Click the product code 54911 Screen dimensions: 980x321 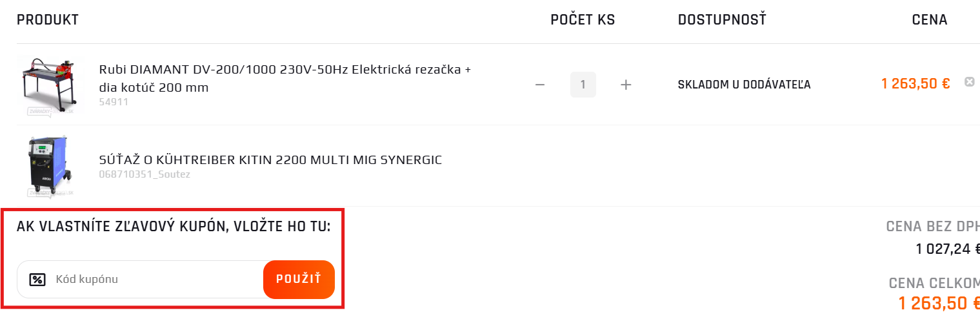coord(114,102)
